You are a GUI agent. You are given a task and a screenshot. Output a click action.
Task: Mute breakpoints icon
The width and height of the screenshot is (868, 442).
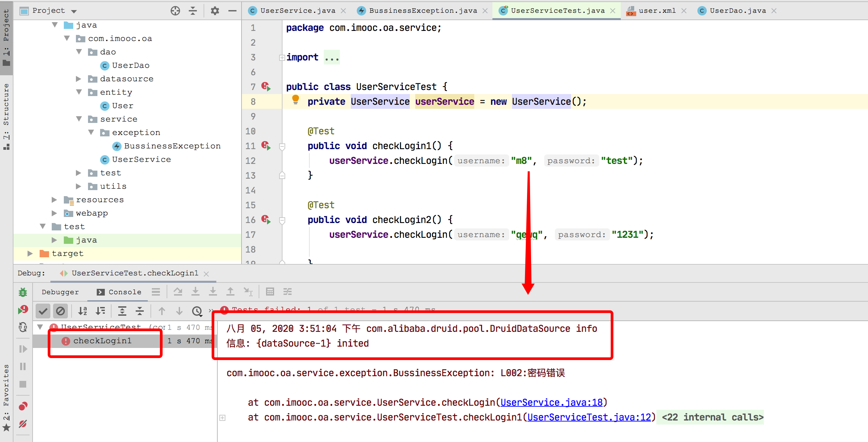tap(23, 424)
